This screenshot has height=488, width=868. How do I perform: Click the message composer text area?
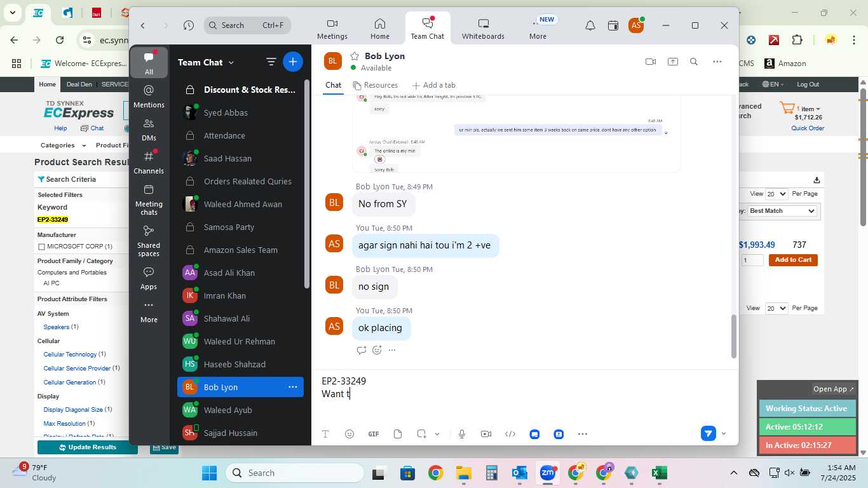[524, 394]
